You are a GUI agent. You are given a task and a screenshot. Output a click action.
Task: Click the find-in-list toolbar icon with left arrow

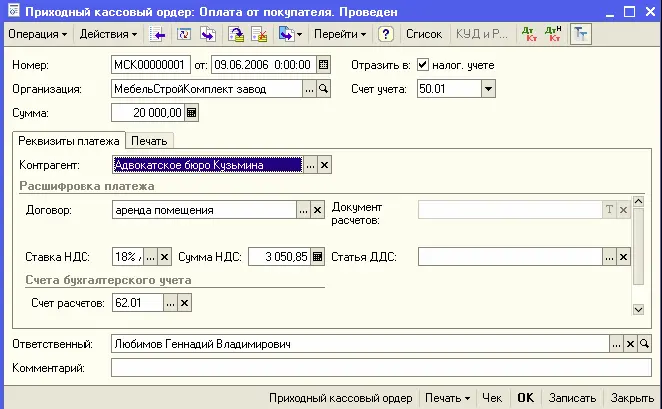[x=157, y=34]
